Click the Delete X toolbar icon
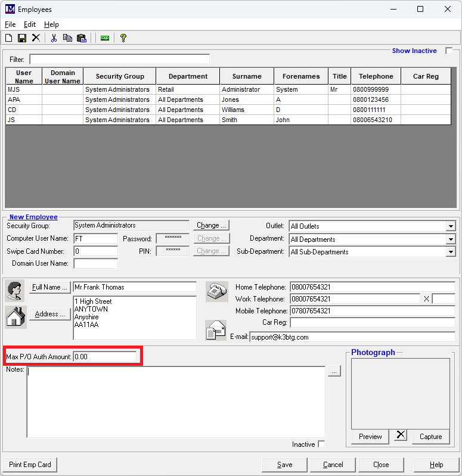The image size is (462, 476). [36, 38]
